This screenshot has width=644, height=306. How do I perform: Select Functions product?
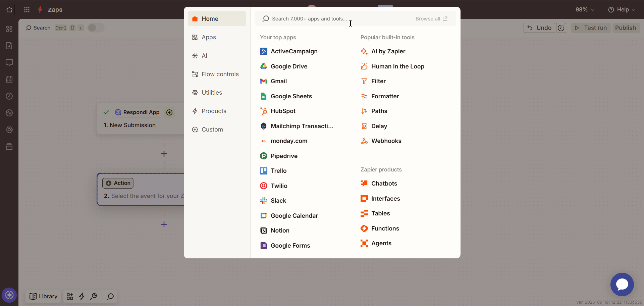pyautogui.click(x=380, y=228)
